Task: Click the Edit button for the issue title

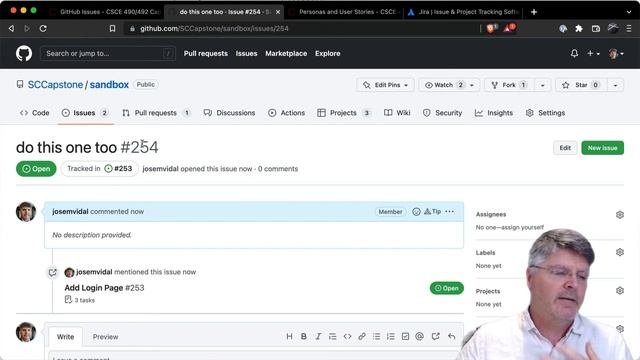Action: [x=565, y=148]
